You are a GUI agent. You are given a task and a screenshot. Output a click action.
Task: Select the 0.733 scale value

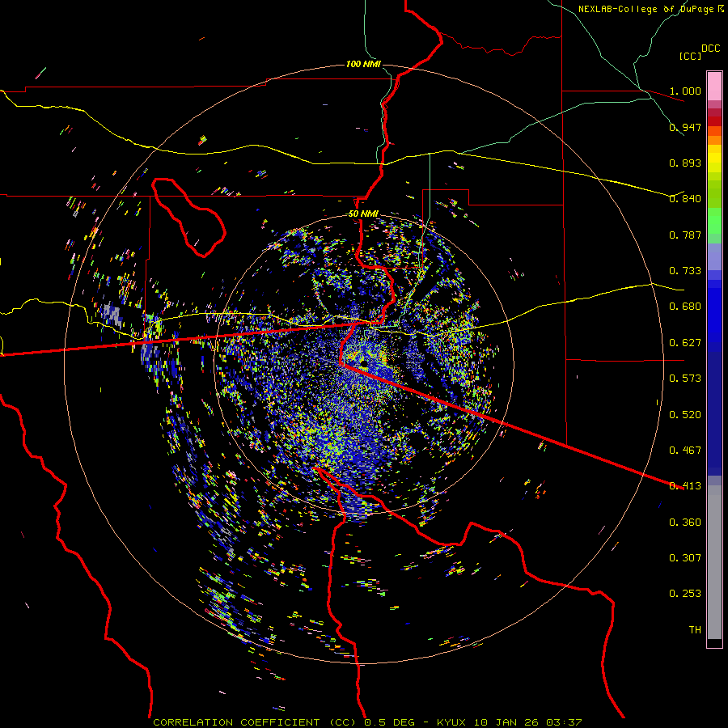click(x=685, y=271)
